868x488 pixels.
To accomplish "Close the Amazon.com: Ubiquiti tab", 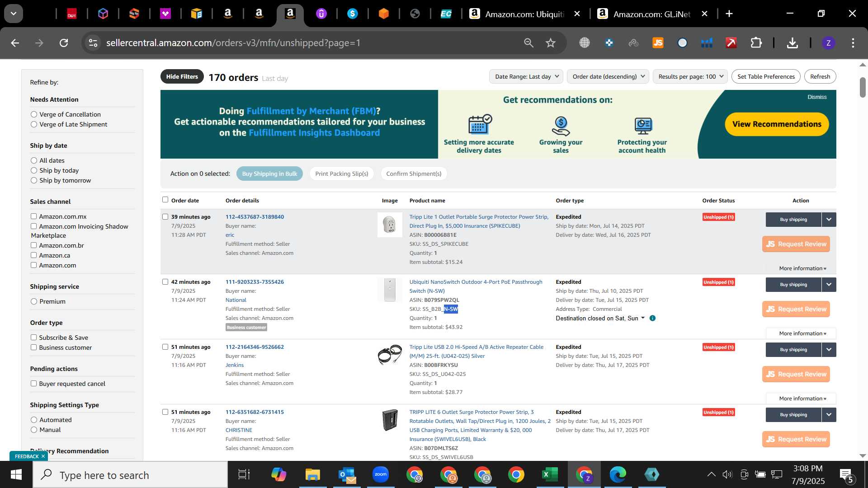I will tap(577, 14).
